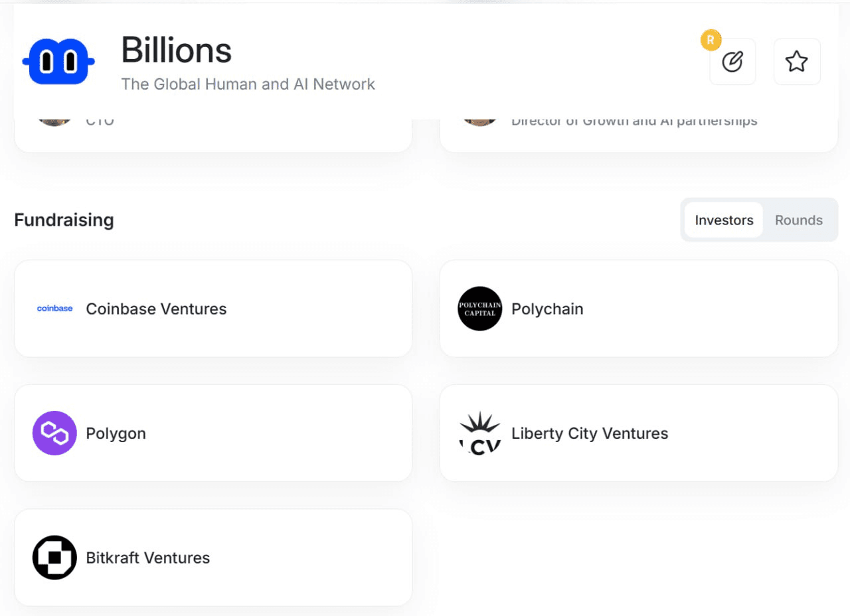Open Bitkraft Ventures investor name
Viewport: 850px width, 616px height.
[148, 558]
